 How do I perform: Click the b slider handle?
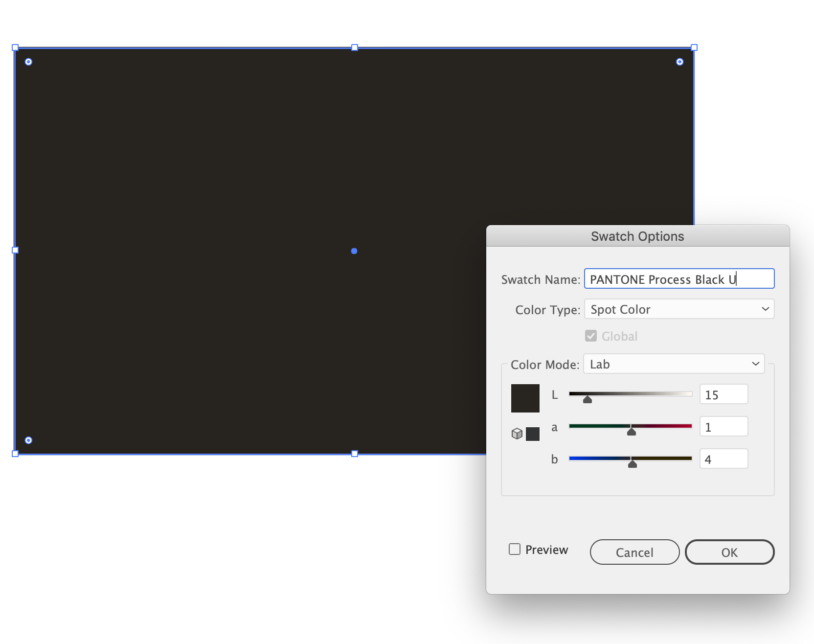tap(632, 464)
